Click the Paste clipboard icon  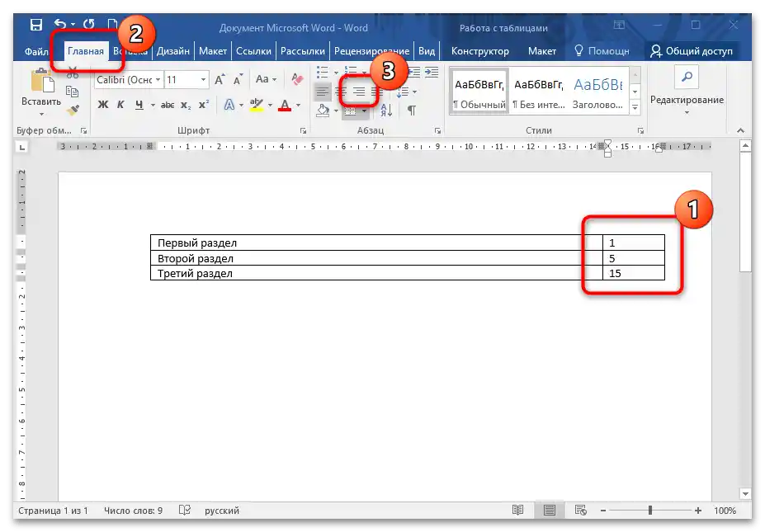(42, 81)
